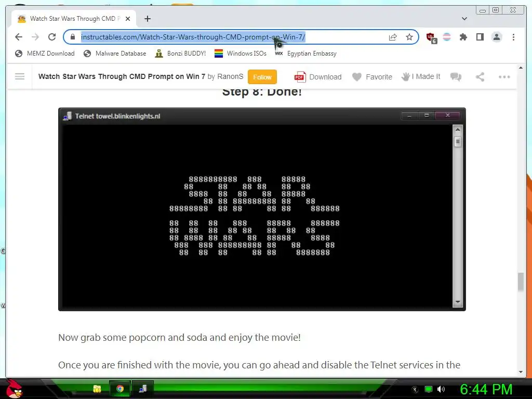Open the more options ellipsis
Image resolution: width=532 pixels, height=399 pixels.
(504, 77)
